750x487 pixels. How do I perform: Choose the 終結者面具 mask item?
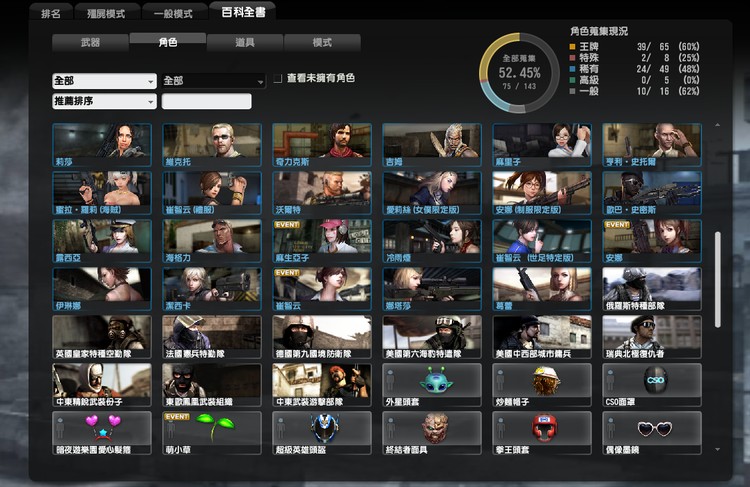[432, 433]
